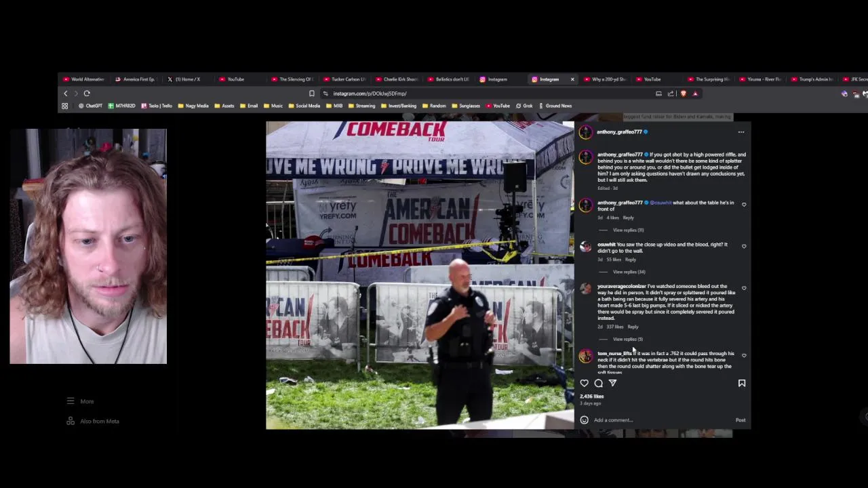The image size is (868, 488).
Task: Open youraveragecolonizer's profile link
Action: [621, 286]
